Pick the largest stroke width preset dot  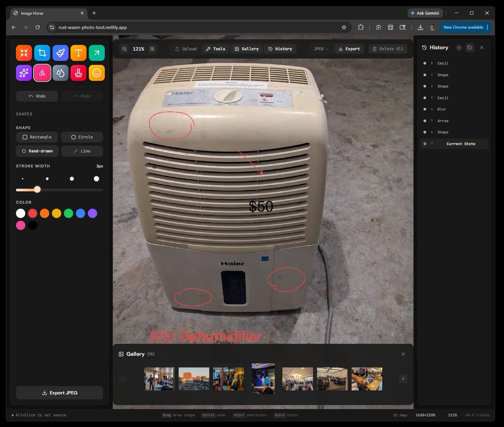[96, 179]
